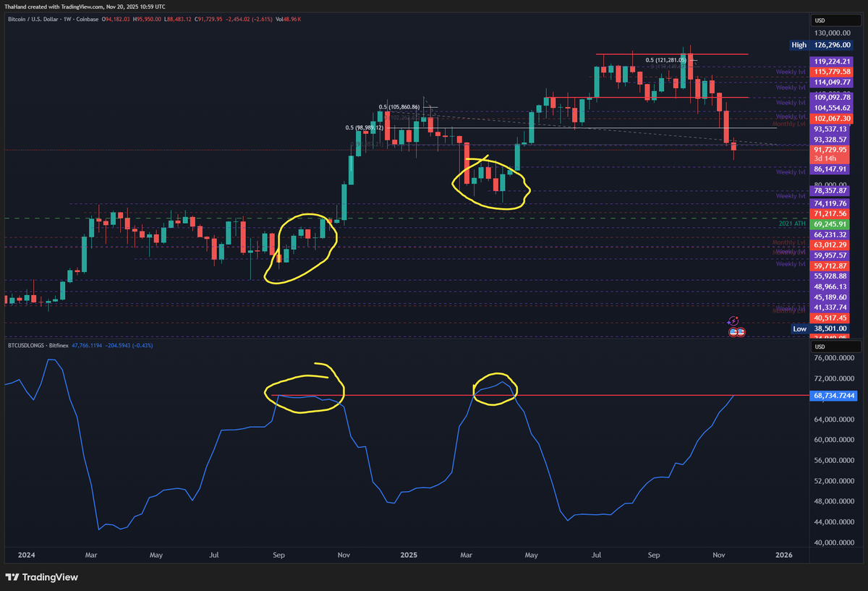Click the 2021 ATH line label
The width and height of the screenshot is (868, 591).
click(792, 224)
